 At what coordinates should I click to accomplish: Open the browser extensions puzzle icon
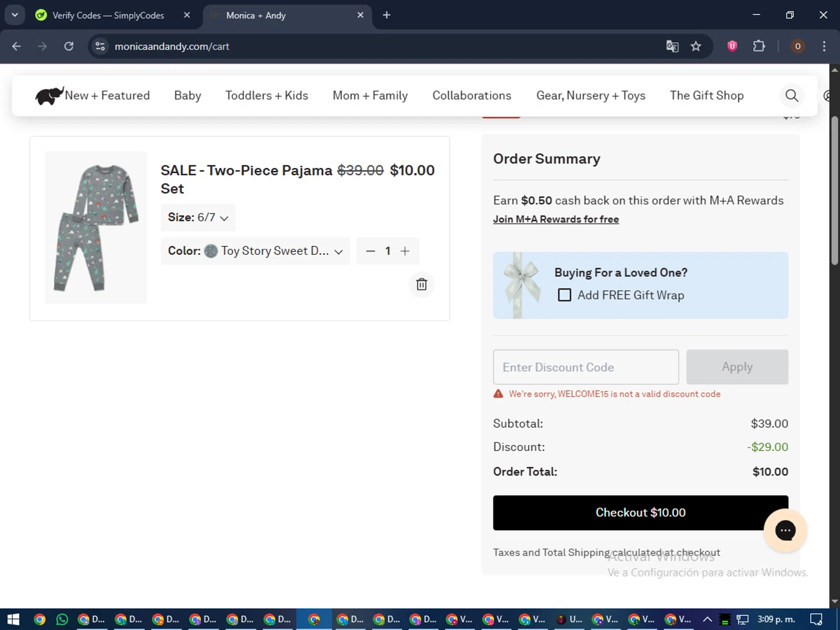(x=759, y=46)
